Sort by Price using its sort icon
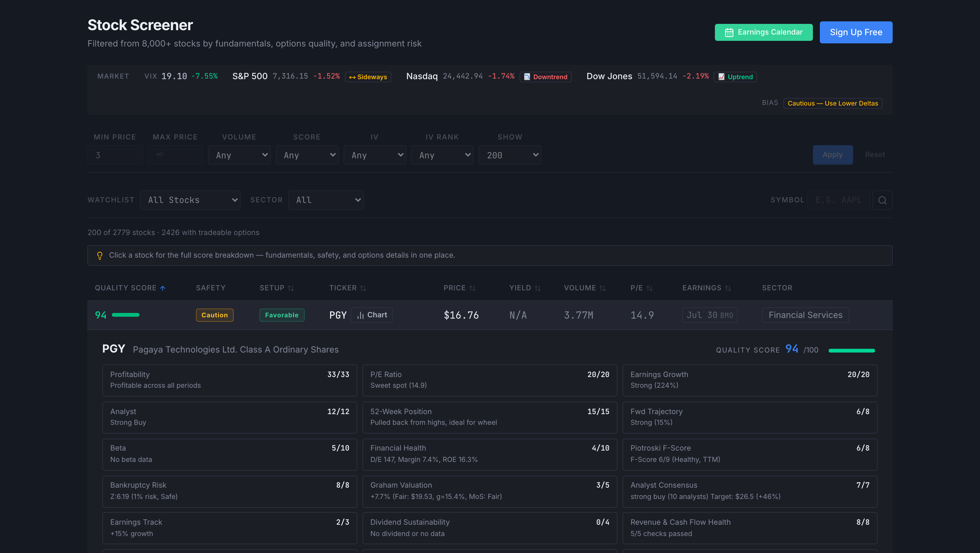The height and width of the screenshot is (553, 980). tap(472, 288)
